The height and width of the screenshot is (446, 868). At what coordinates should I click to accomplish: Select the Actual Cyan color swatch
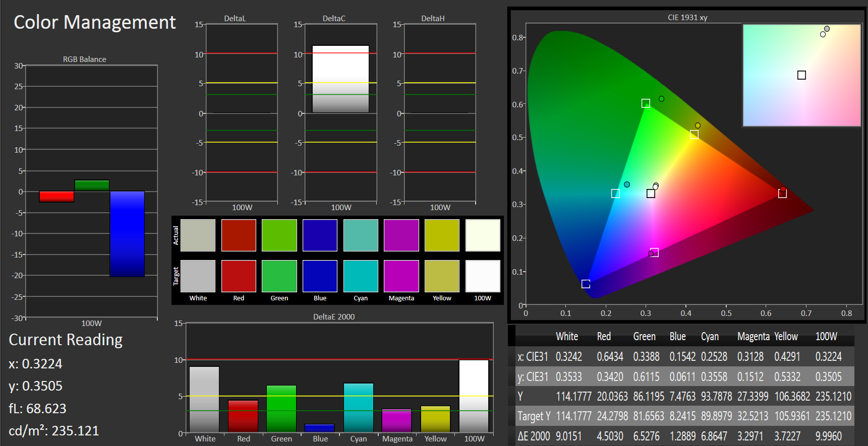coord(361,235)
